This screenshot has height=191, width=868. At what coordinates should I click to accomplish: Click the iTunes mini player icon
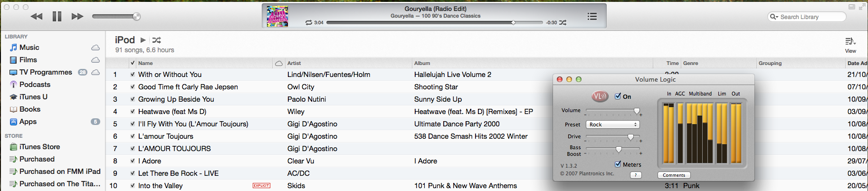pos(852,7)
